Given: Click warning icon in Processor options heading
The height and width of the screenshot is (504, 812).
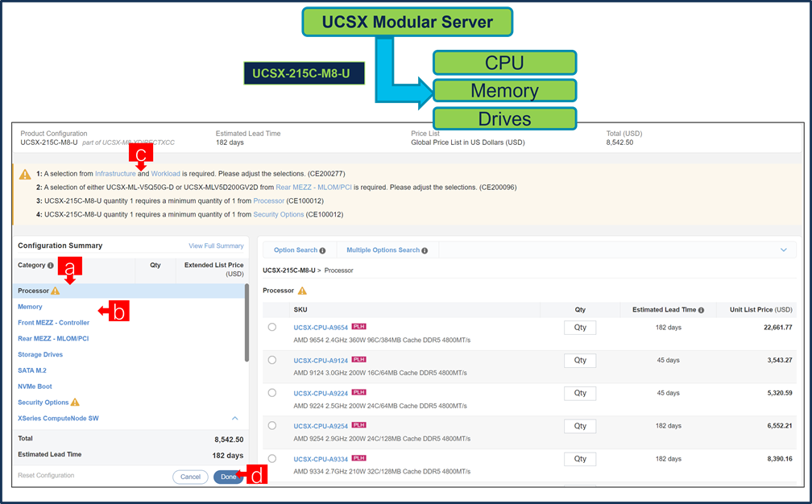Looking at the screenshot, I should point(302,291).
